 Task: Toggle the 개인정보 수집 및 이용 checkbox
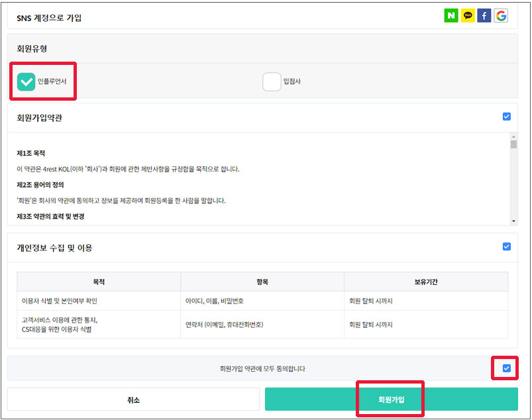point(507,246)
